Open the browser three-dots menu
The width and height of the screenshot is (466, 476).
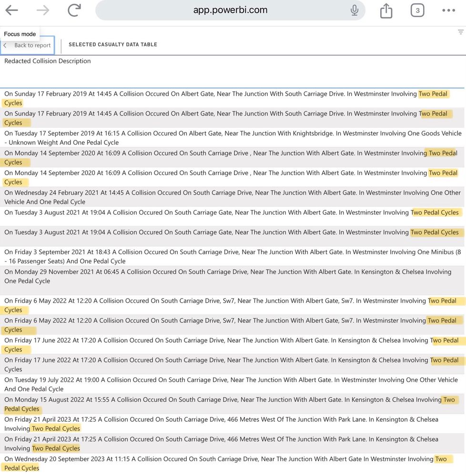(x=448, y=10)
